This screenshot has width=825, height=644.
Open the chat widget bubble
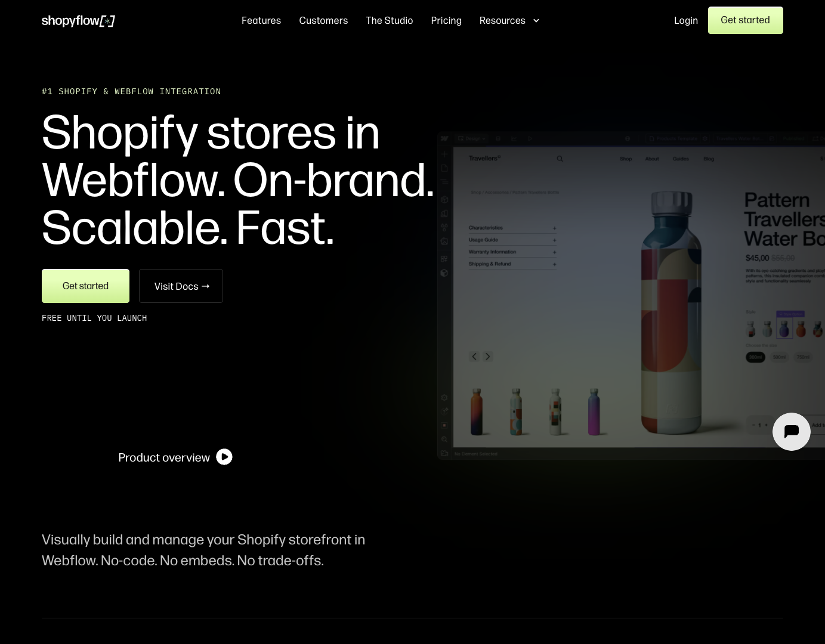(x=792, y=432)
